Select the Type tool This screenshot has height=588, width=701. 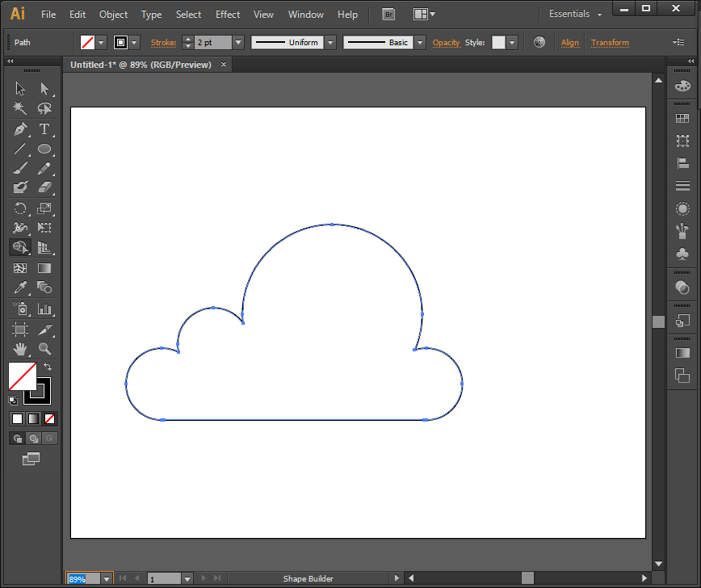click(x=44, y=129)
